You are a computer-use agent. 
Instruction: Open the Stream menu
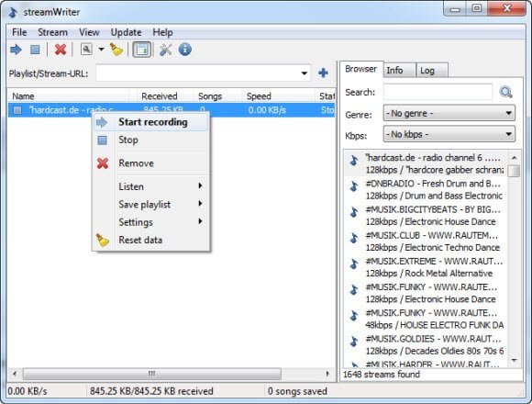click(52, 32)
